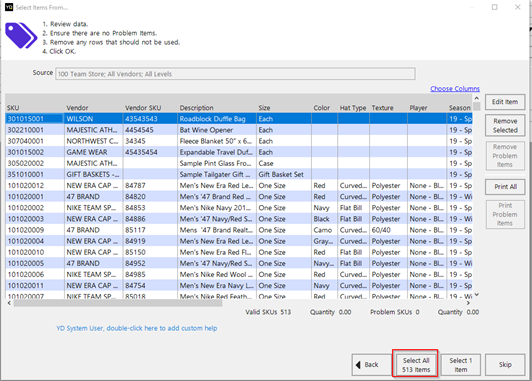Screen dimensions: 532x381
Task: Click vendor SKU cell 45435454
Action: click(x=150, y=152)
